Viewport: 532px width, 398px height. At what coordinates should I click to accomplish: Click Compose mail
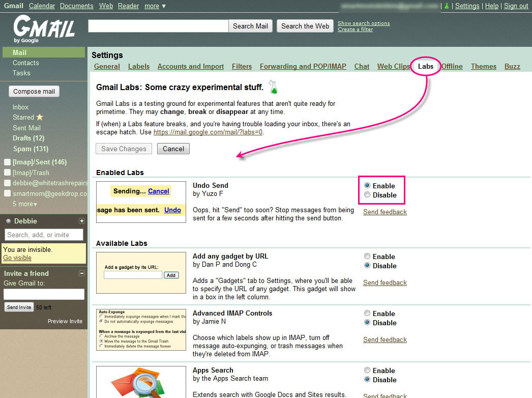[34, 91]
